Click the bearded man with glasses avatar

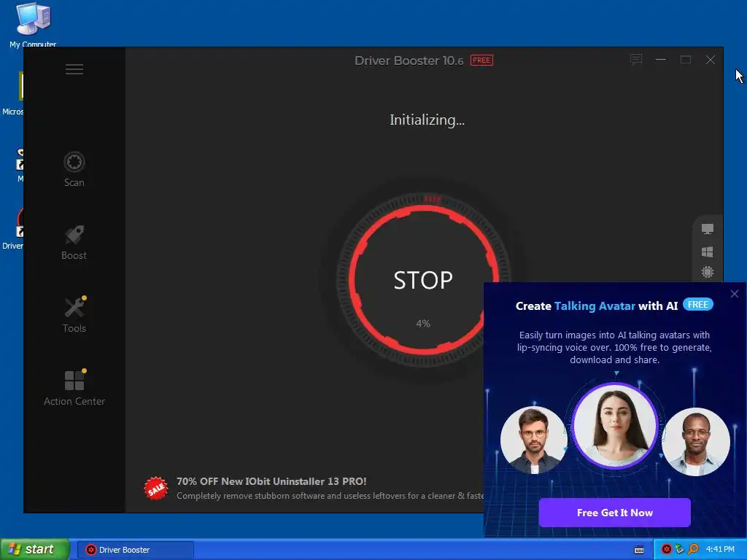[x=534, y=440]
